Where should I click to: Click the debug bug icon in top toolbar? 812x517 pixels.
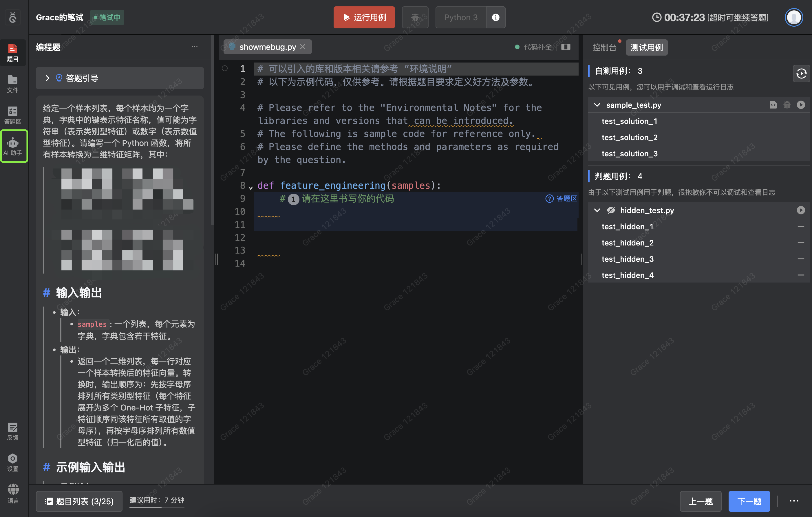click(x=415, y=17)
